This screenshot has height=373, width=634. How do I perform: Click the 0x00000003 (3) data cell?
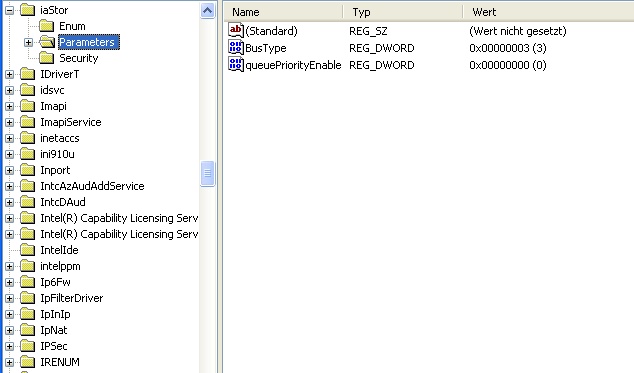(508, 48)
